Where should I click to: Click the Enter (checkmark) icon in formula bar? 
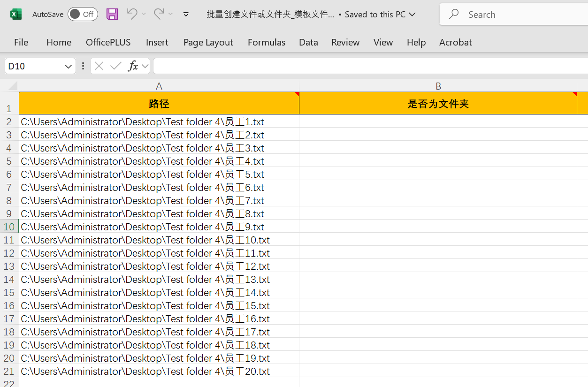[x=116, y=66]
